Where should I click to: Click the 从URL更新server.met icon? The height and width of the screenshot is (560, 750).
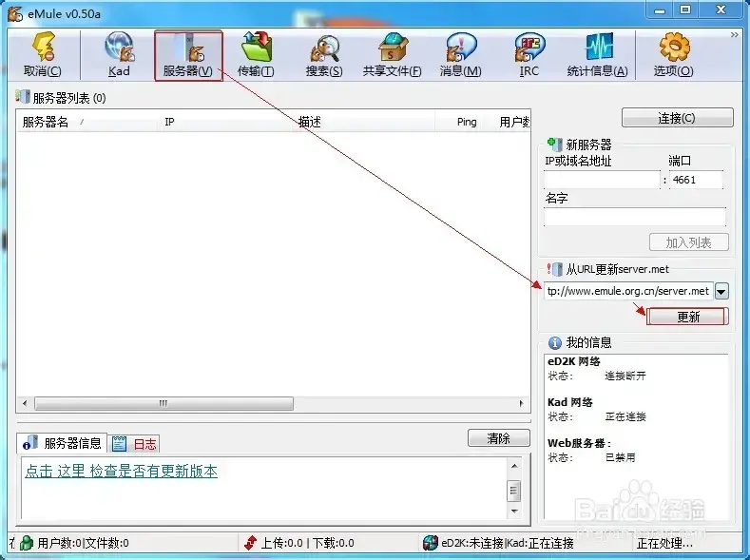(x=555, y=269)
